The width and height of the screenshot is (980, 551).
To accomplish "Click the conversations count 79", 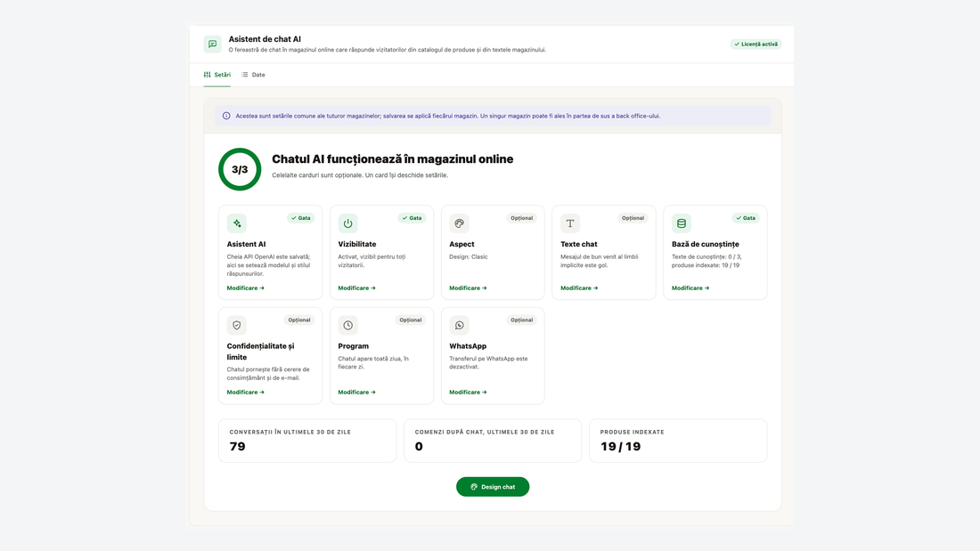I will click(238, 447).
